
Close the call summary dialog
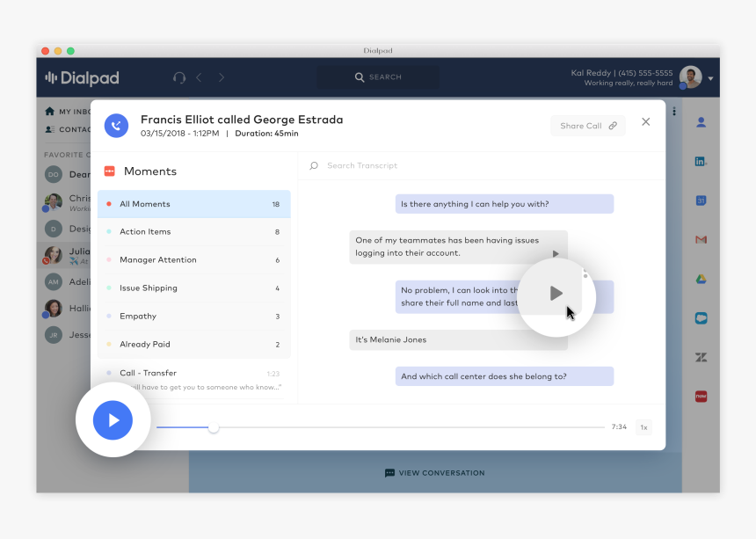tap(645, 122)
